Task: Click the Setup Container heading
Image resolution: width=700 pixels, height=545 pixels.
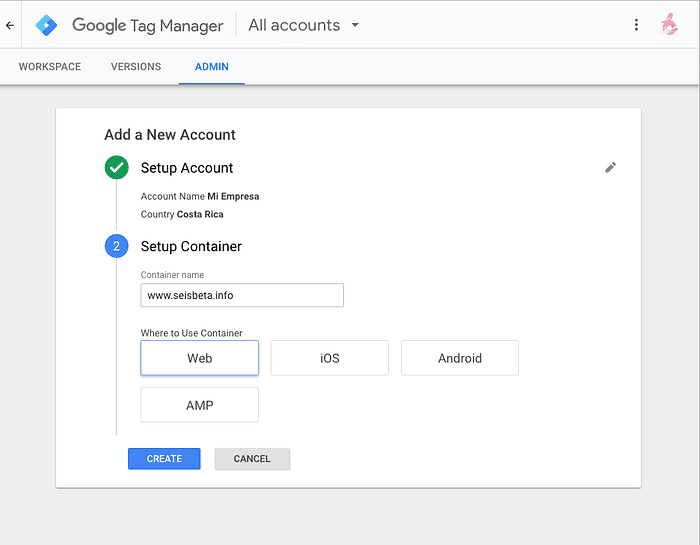Action: coord(191,246)
